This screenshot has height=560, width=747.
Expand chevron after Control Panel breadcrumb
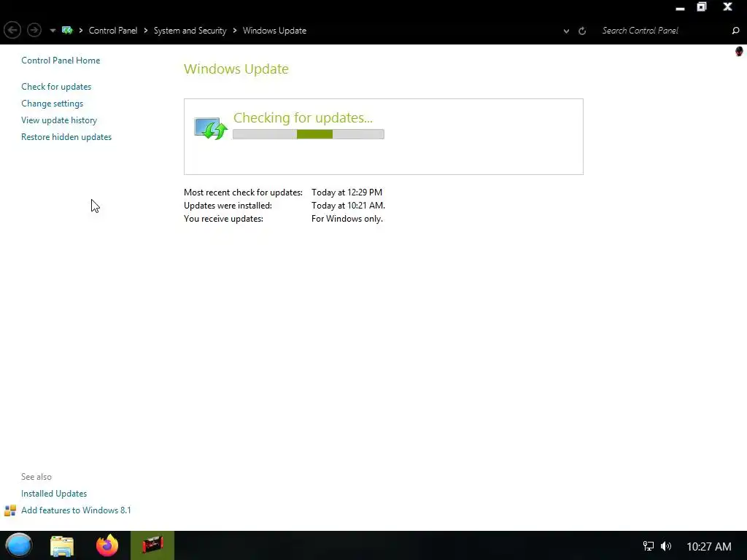pyautogui.click(x=146, y=31)
